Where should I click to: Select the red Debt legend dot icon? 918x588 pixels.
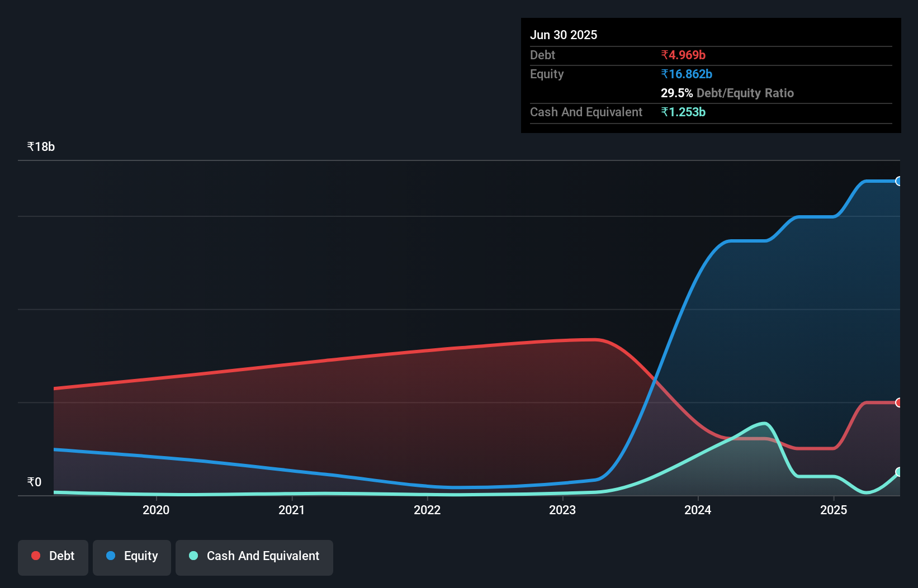(x=35, y=556)
